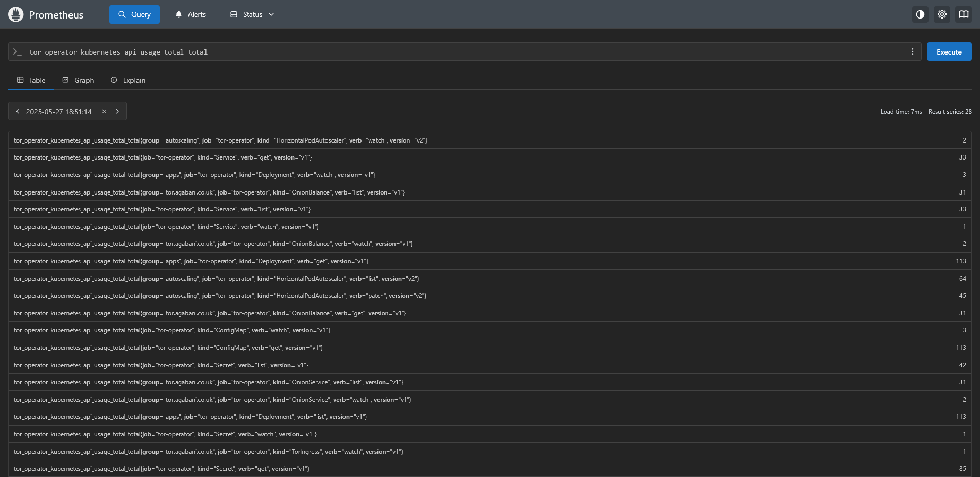Click value 45 in HorizontalPodAutoscaler patch row
Viewport: 980px width, 477px height.
coord(962,296)
